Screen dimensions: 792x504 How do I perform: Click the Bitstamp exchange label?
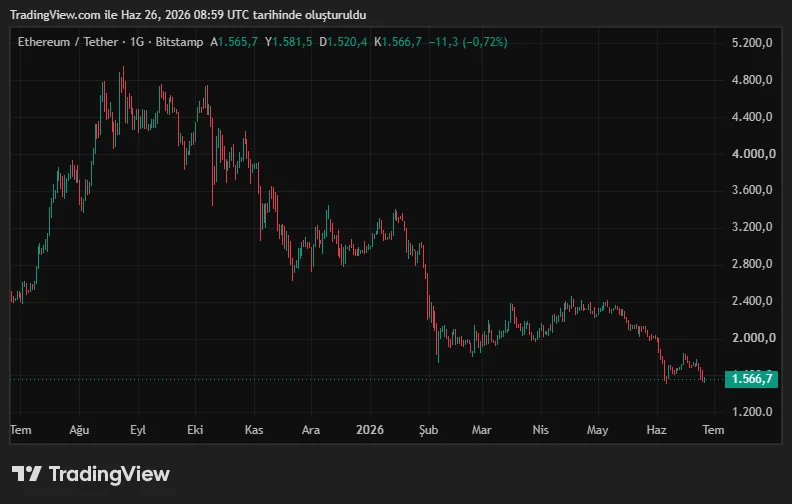tap(179, 42)
